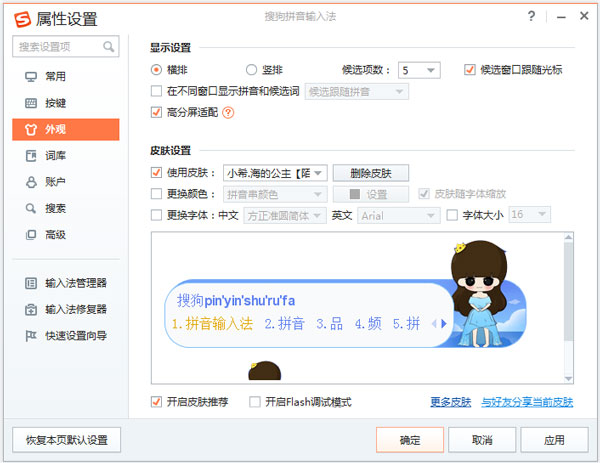The image size is (600, 463).
Task: Open the 更多皮肤 link
Action: pos(450,402)
